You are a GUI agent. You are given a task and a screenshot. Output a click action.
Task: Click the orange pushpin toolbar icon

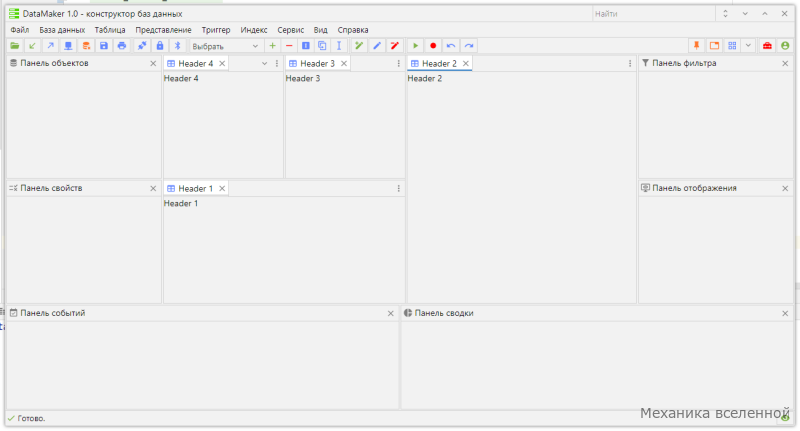tap(696, 46)
